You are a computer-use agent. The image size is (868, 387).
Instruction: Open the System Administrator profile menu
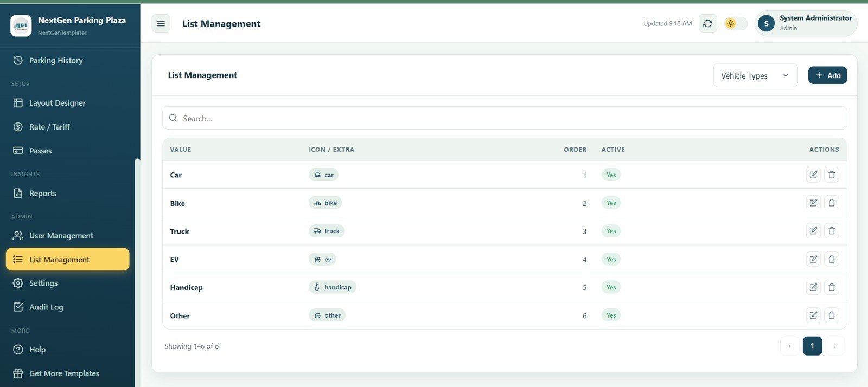tap(806, 23)
